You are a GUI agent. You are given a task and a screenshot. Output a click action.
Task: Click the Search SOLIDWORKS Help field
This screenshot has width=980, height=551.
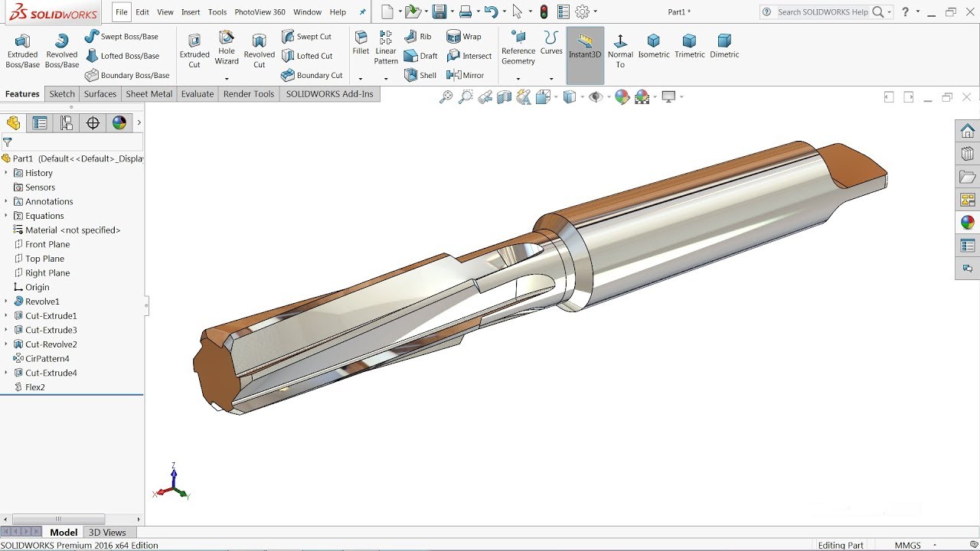point(822,12)
